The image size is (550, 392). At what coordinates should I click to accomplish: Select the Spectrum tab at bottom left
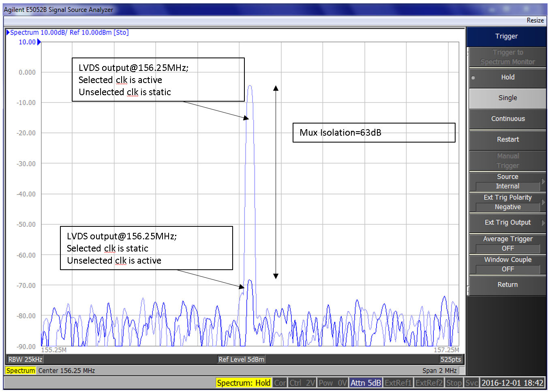(21, 371)
